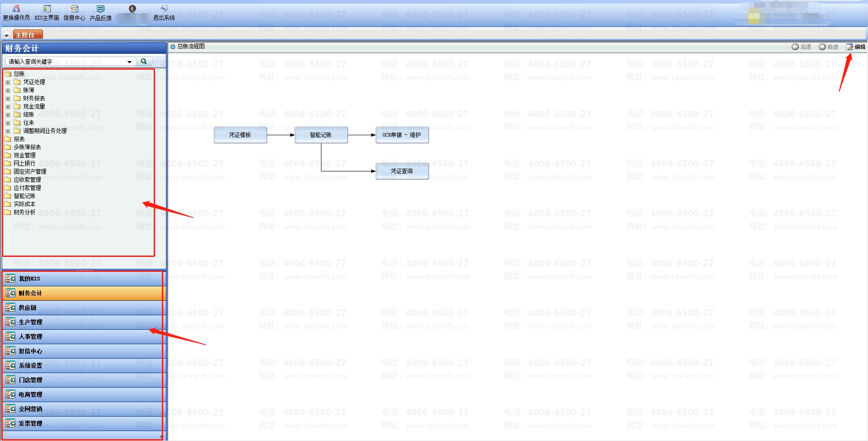Open the 现金管理 folder
The height and width of the screenshot is (441, 868).
[24, 155]
